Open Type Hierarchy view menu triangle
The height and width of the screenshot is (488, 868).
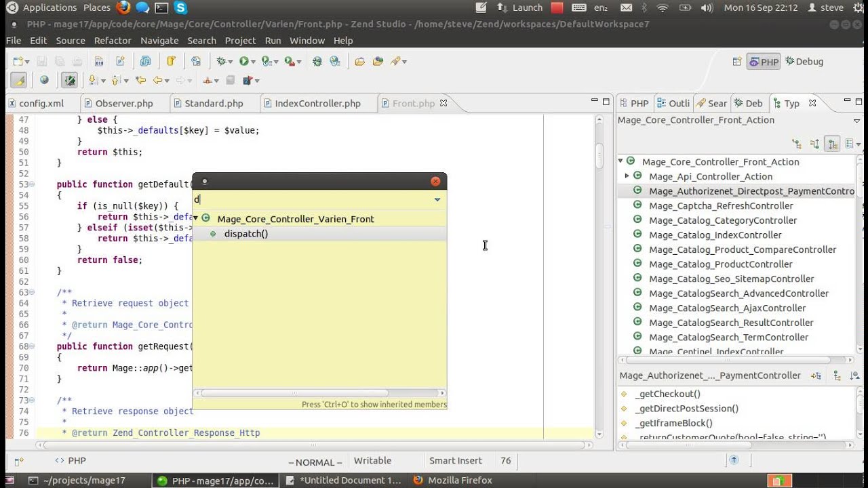[x=857, y=121]
